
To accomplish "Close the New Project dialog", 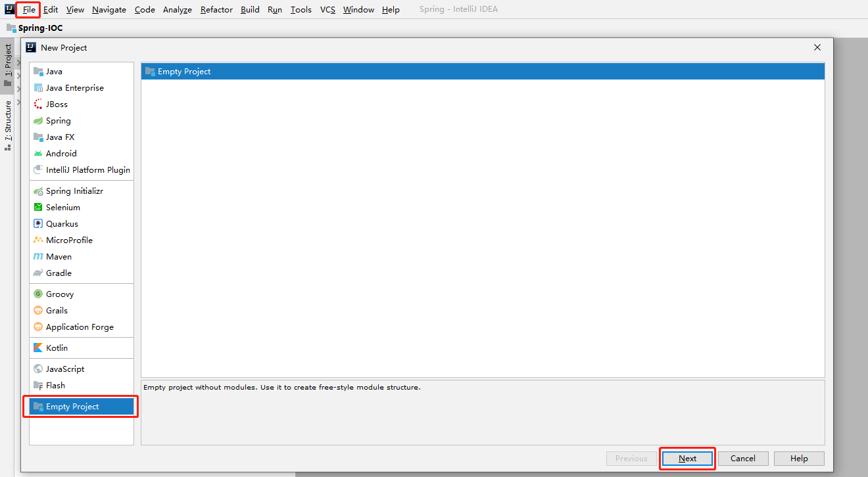I will [x=817, y=47].
